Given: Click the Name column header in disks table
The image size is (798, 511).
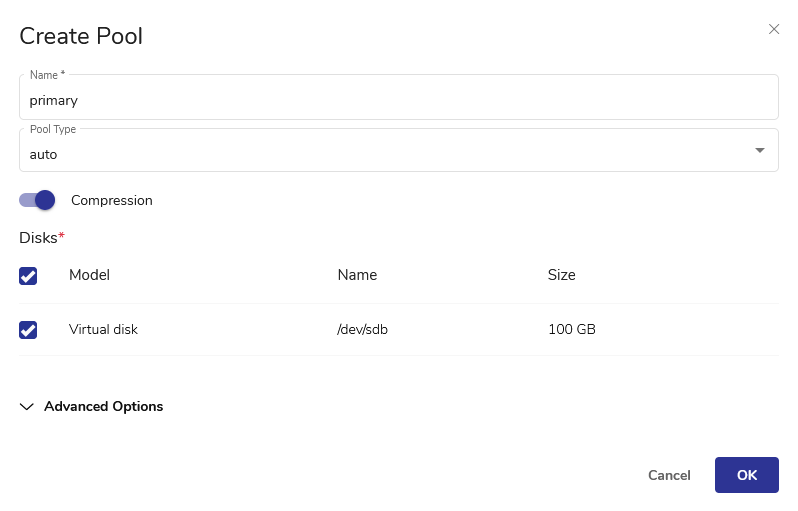Looking at the screenshot, I should point(357,275).
